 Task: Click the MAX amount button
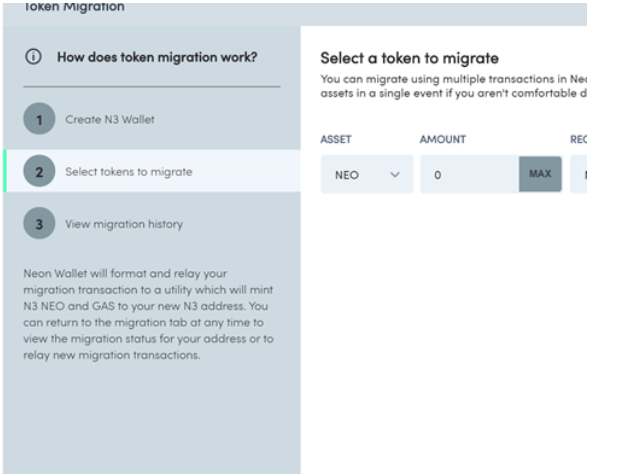(x=540, y=174)
